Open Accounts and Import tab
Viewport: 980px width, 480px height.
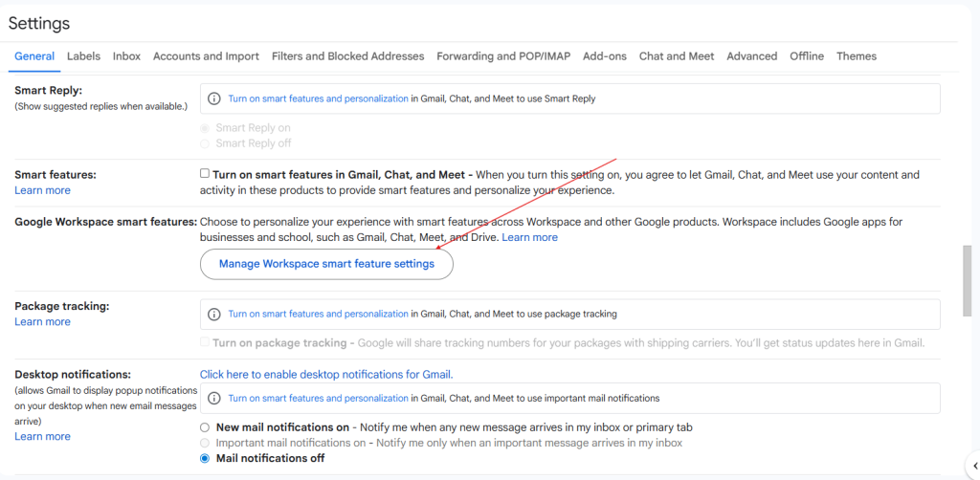(x=206, y=56)
